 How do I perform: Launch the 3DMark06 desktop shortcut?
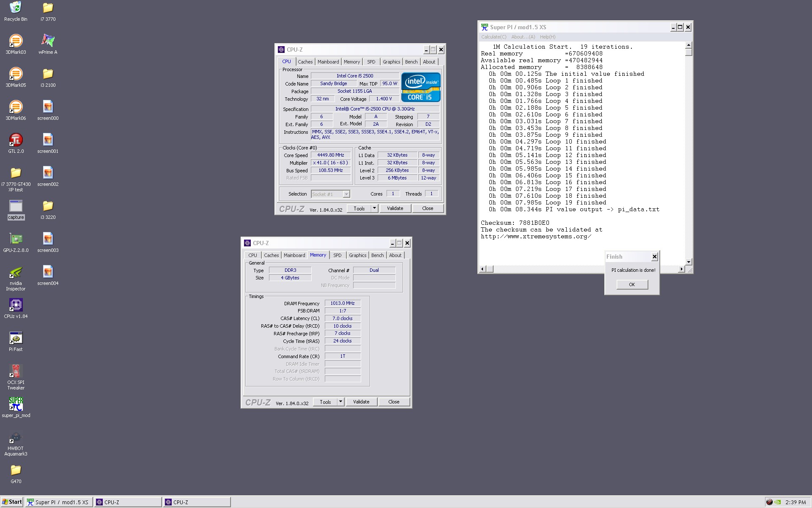coord(16,110)
